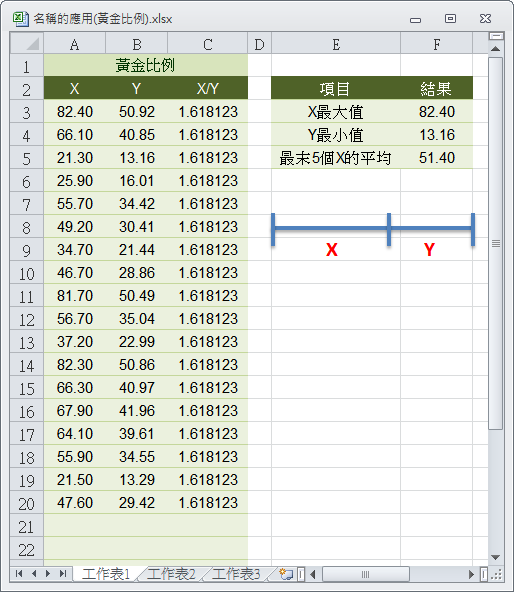Screen dimensions: 514x592
Task: Select cell with value 25.90
Action: [x=74, y=180]
